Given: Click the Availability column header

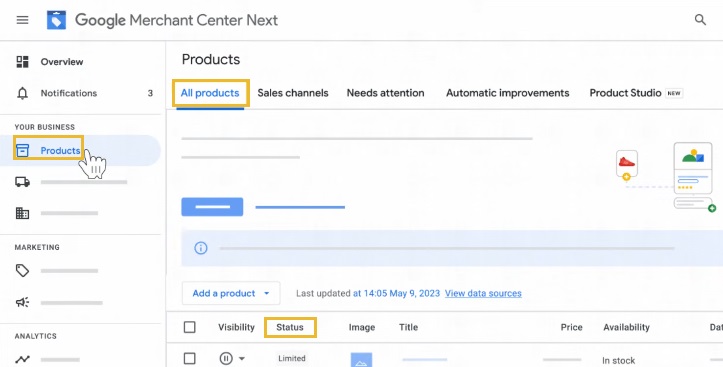Looking at the screenshot, I should (626, 327).
